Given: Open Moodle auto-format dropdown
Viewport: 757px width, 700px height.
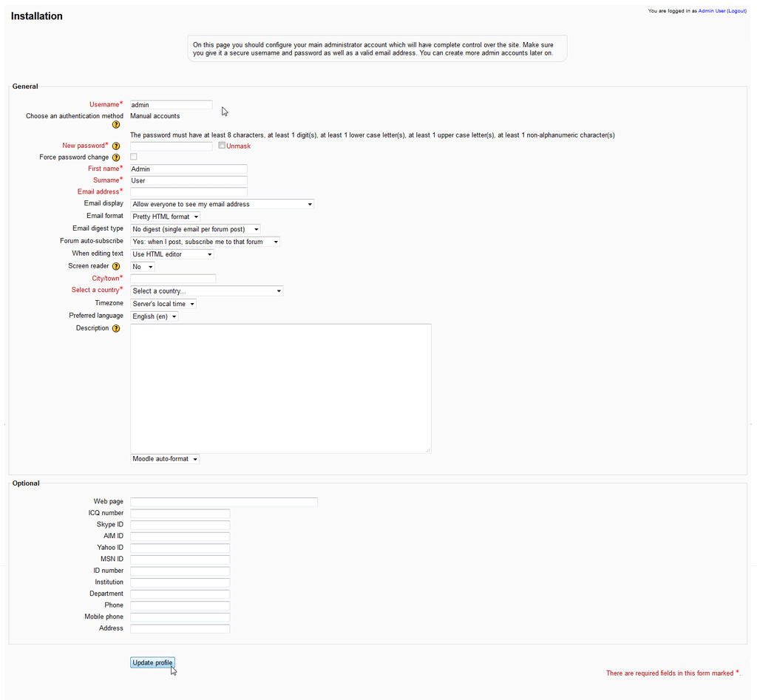Looking at the screenshot, I should tap(165, 459).
